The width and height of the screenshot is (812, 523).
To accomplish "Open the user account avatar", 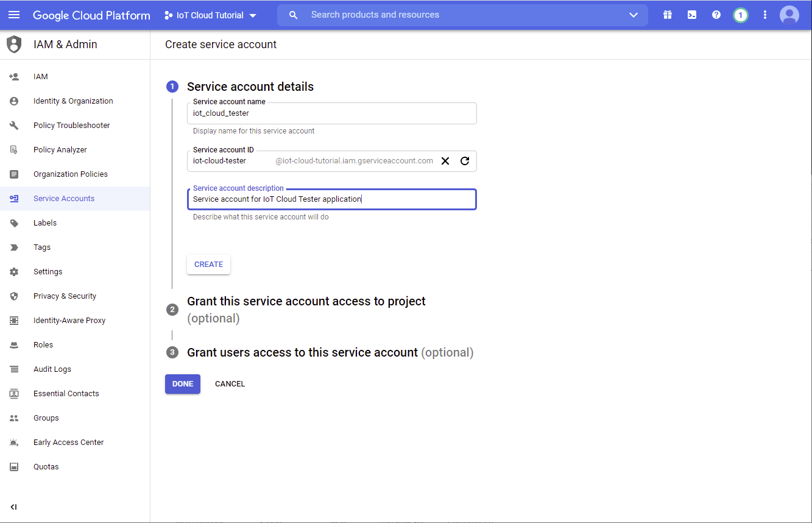I will coord(789,15).
